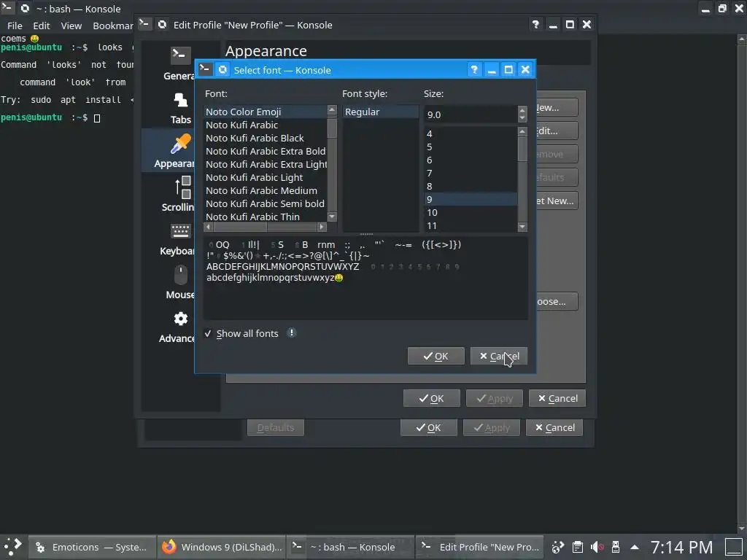Open the Bookmarks menu in Konsole
The width and height of the screenshot is (747, 560).
[113, 26]
